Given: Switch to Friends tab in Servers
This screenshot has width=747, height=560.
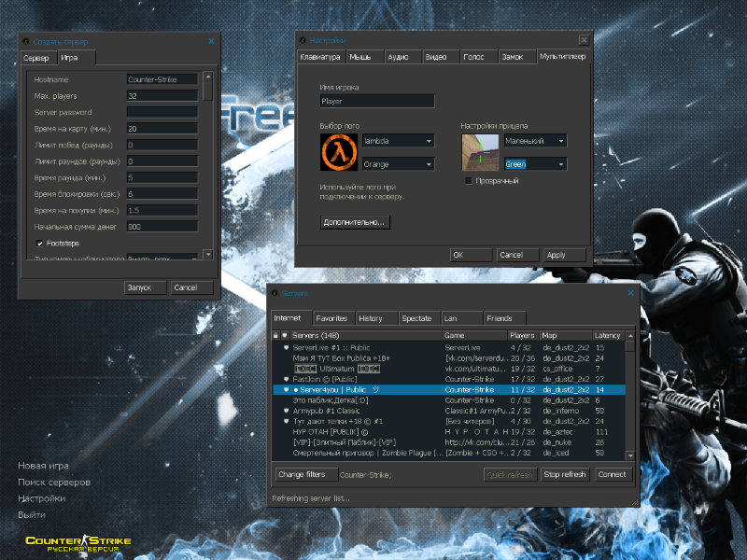Looking at the screenshot, I should tap(505, 318).
